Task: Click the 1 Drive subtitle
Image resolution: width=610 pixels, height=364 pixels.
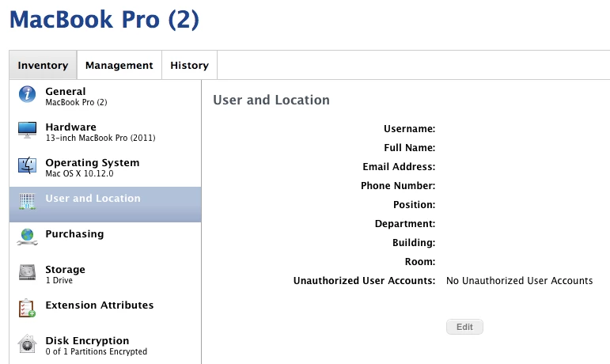Action: point(59,280)
